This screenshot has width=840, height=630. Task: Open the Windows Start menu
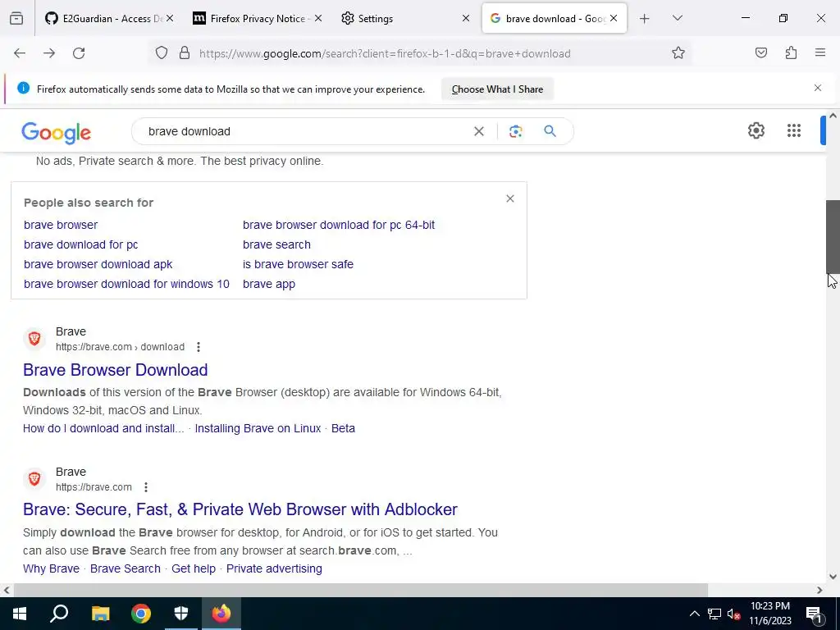tap(20, 614)
